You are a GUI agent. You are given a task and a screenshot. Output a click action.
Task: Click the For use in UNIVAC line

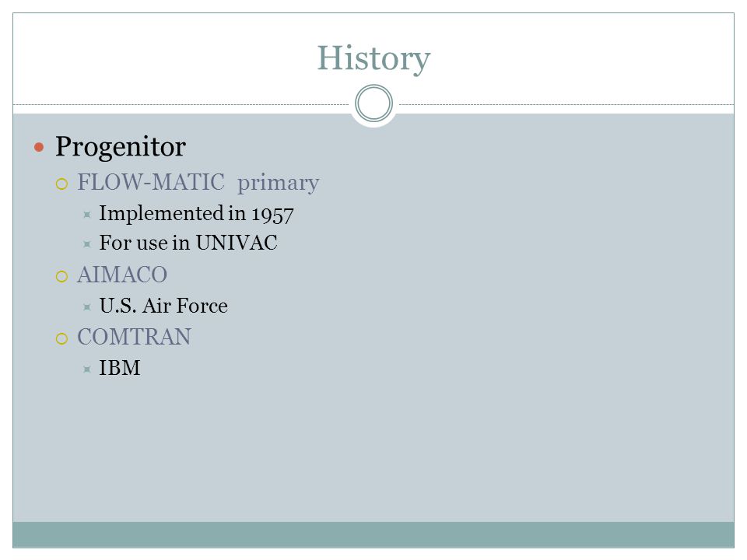pos(188,243)
